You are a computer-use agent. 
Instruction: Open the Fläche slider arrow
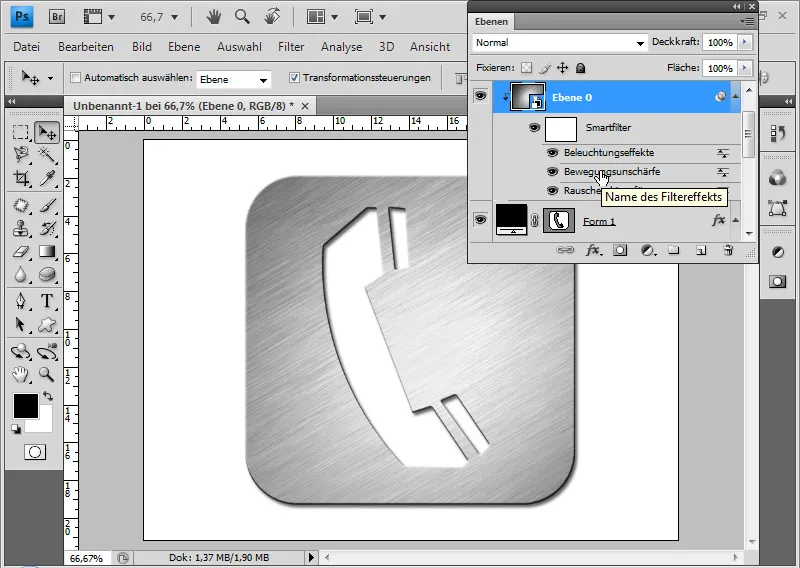[x=745, y=67]
